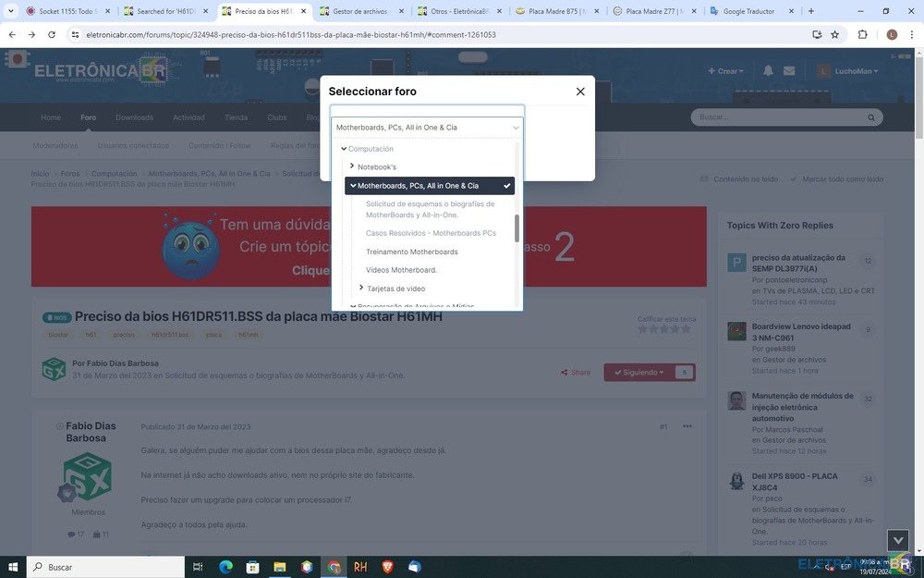This screenshot has width=924, height=578.
Task: Expand the Notebook's tree node
Action: (x=352, y=166)
